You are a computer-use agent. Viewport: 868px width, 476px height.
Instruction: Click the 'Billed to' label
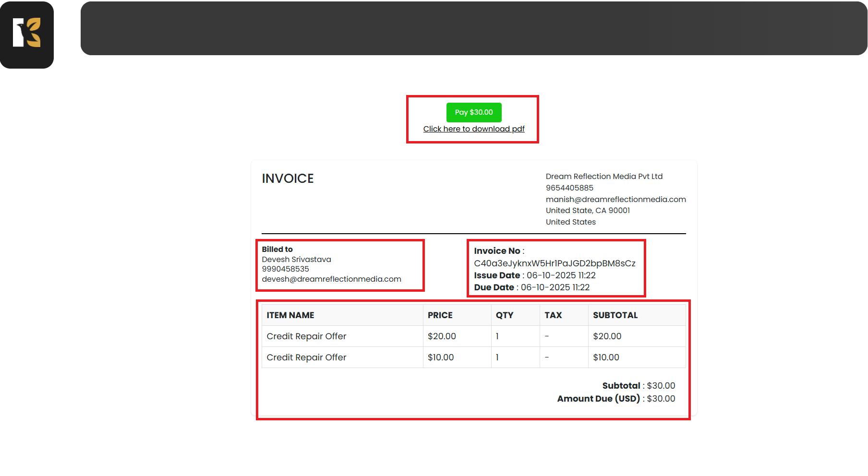277,250
